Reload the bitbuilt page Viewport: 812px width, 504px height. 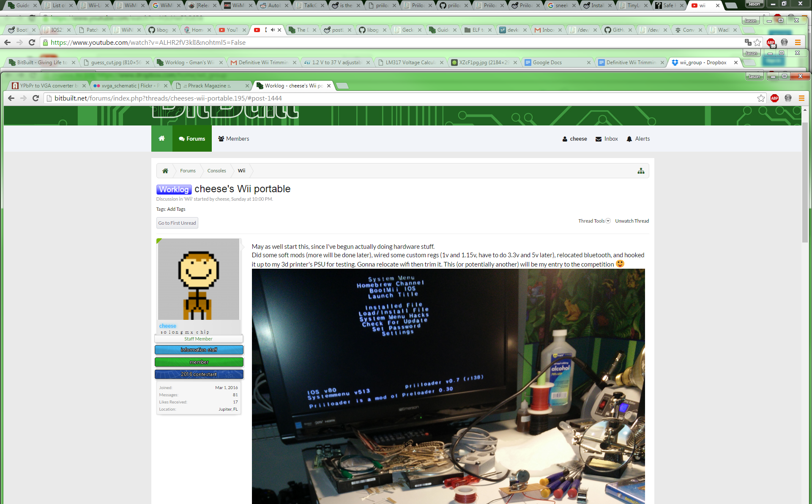(36, 98)
